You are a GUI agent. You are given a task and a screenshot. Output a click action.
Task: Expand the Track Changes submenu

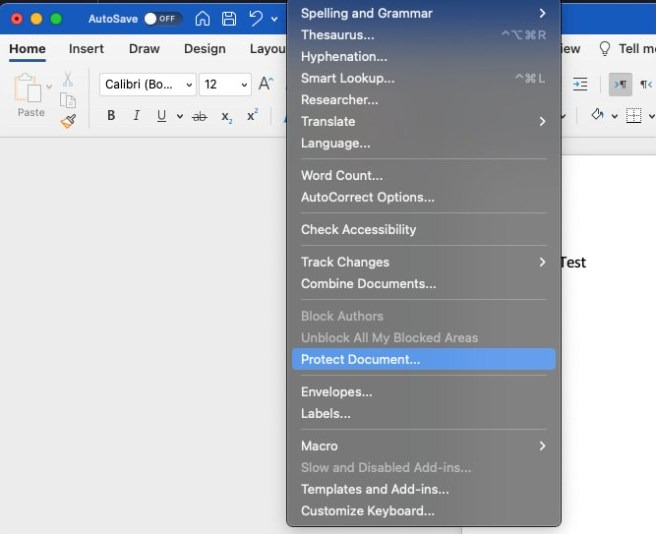(424, 262)
